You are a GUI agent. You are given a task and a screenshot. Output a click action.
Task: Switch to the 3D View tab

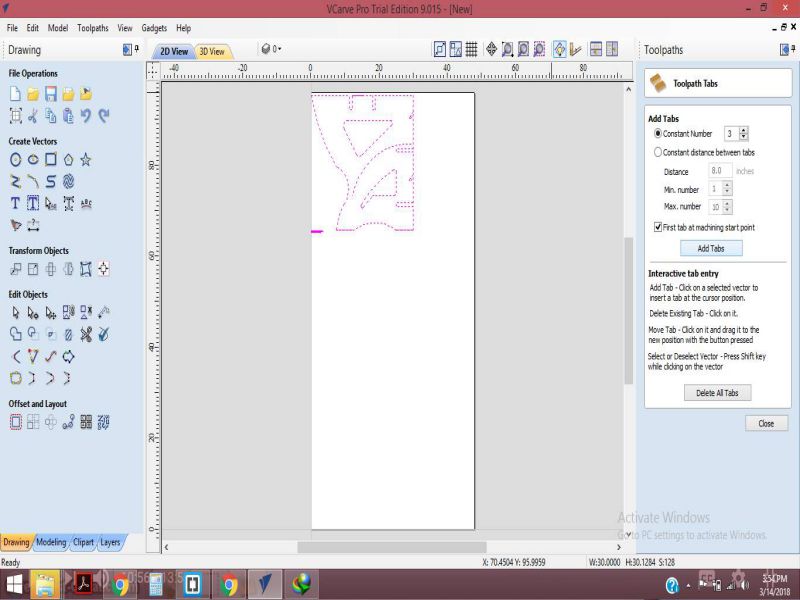click(212, 51)
